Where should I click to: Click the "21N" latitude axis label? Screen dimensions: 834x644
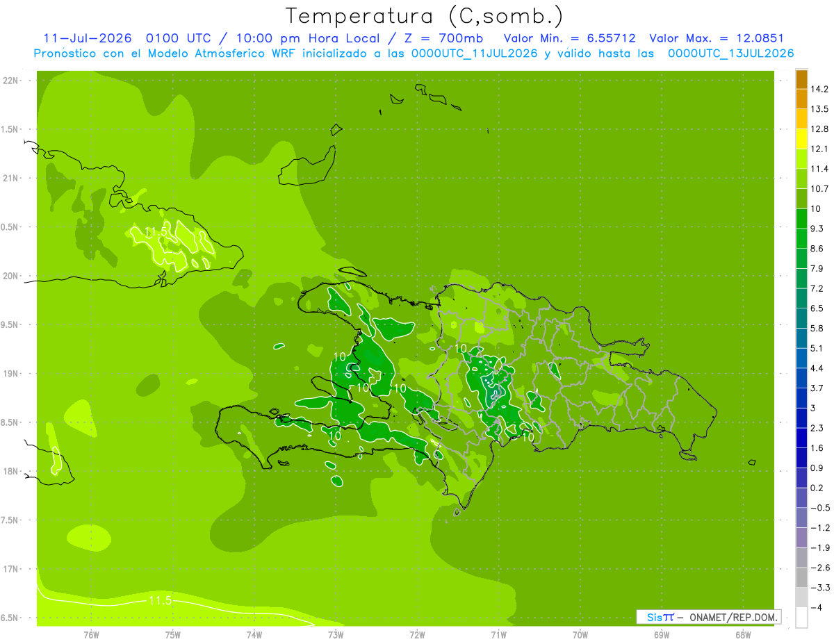(10, 179)
